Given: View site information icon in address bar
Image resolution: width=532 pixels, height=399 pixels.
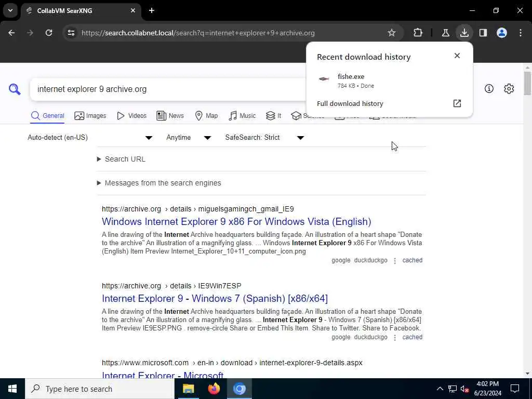Looking at the screenshot, I should pyautogui.click(x=71, y=33).
